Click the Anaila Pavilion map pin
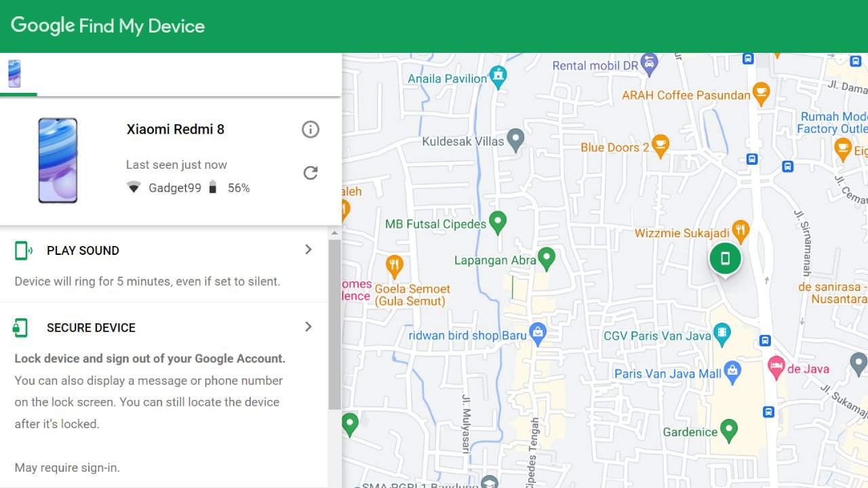This screenshot has width=868, height=488. click(498, 77)
